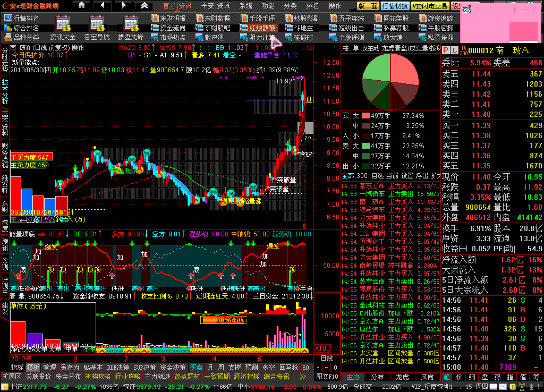Open the 版面 layout dropdown
544x392 pixels.
(x=368, y=6)
